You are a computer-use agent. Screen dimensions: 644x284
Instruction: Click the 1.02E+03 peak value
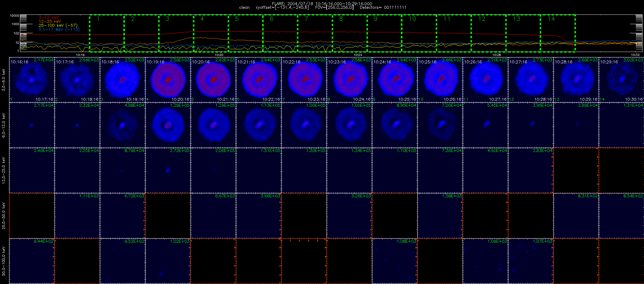point(180,241)
